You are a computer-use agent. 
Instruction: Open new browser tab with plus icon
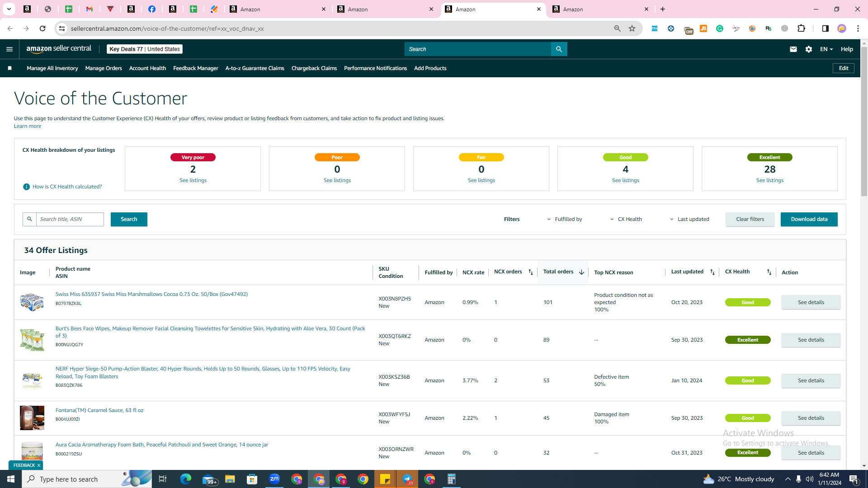click(663, 9)
